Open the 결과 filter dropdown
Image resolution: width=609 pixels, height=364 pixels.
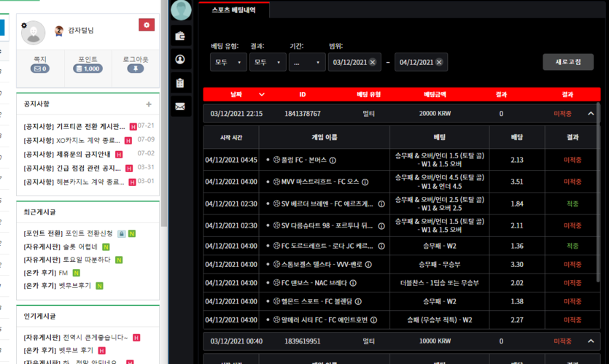tap(268, 62)
